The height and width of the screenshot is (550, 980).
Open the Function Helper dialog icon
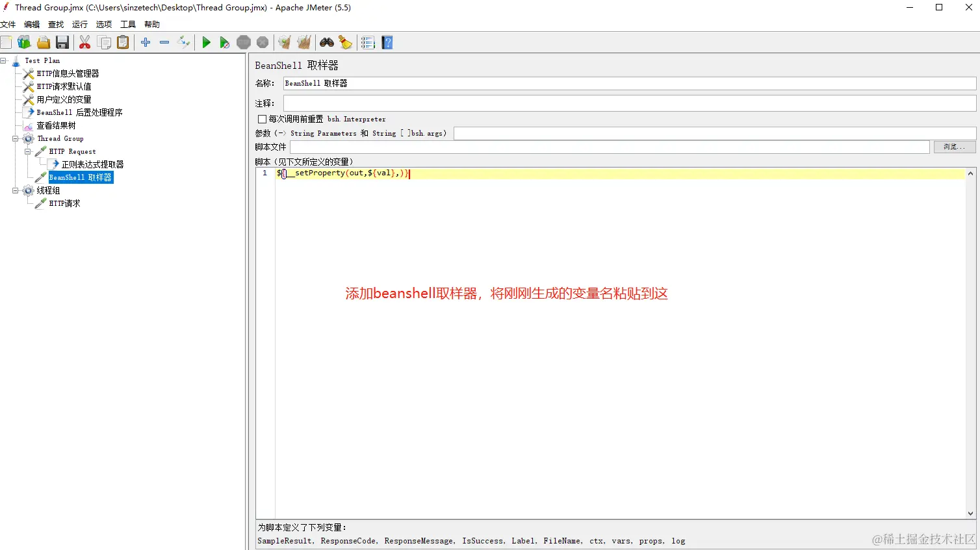pyautogui.click(x=368, y=43)
